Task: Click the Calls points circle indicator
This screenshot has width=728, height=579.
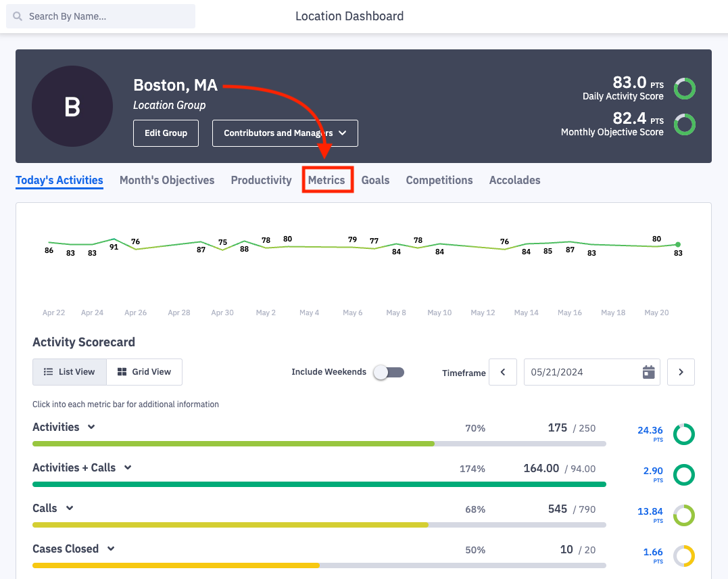Action: tap(683, 515)
